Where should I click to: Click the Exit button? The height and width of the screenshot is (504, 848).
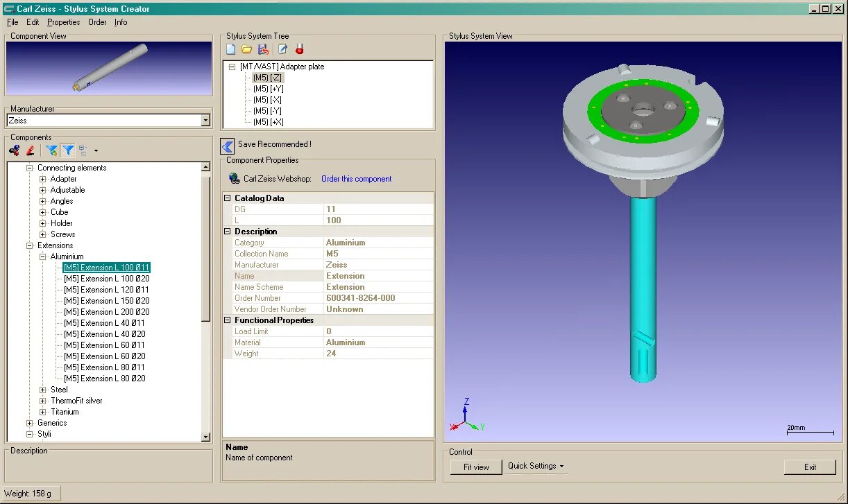coord(810,467)
